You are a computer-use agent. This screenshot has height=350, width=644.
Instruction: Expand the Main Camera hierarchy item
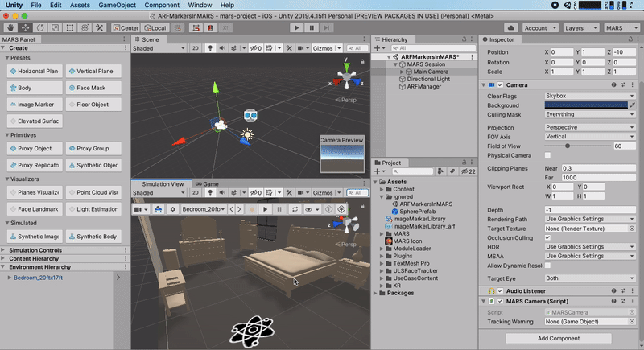(402, 72)
